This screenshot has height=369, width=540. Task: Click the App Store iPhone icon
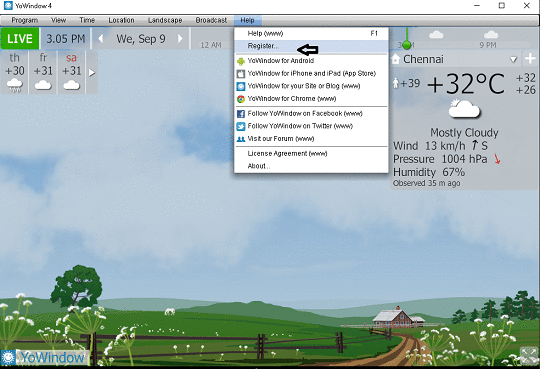tap(241, 74)
